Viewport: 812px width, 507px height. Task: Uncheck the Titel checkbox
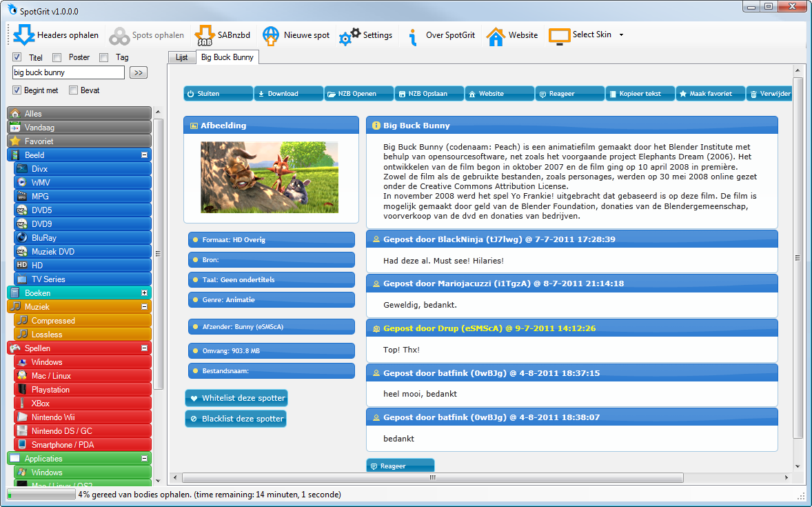[17, 57]
